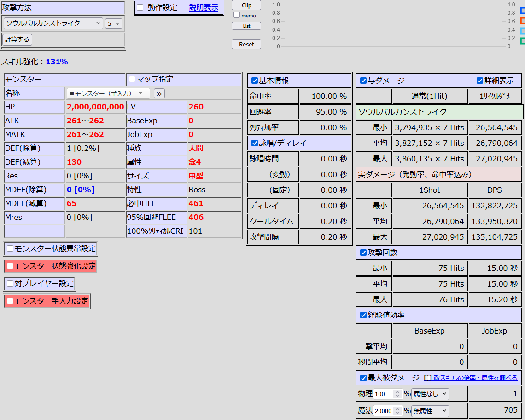The image size is (525, 420).
Task: Enable the マップ指定 checkbox
Action: [x=132, y=79]
